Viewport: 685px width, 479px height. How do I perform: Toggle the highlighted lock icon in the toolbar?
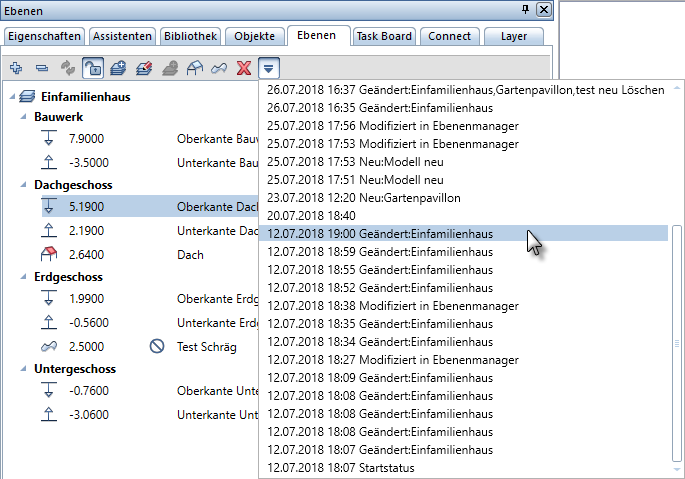(92, 68)
